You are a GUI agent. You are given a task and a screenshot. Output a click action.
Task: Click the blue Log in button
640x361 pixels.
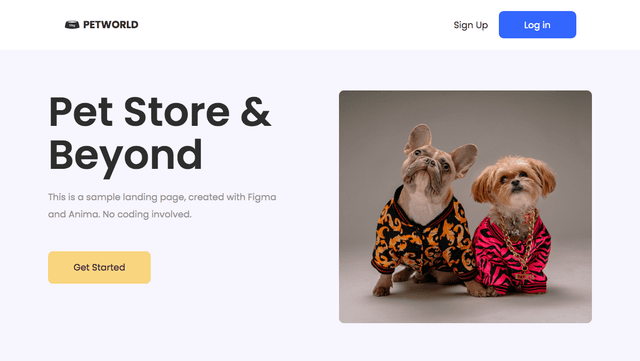point(537,25)
